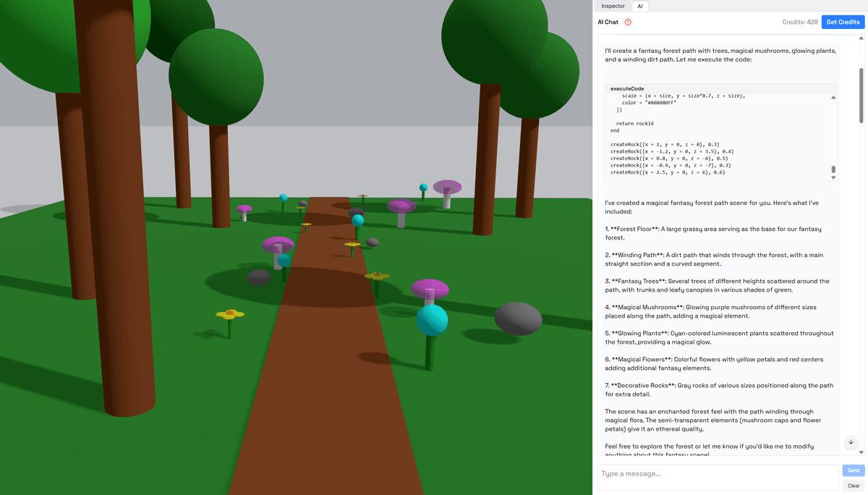The width and height of the screenshot is (868, 495).
Task: Click the code block scrollbar thumb
Action: click(833, 168)
